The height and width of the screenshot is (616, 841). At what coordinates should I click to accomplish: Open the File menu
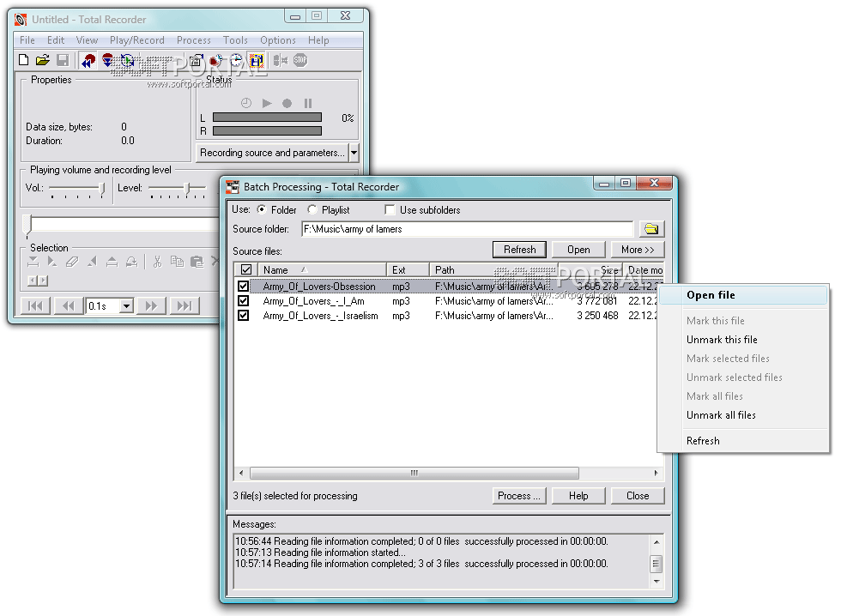(x=27, y=40)
